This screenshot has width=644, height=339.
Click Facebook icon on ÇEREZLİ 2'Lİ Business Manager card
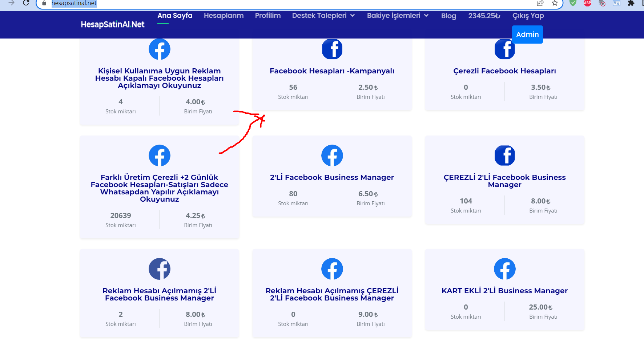click(x=505, y=156)
